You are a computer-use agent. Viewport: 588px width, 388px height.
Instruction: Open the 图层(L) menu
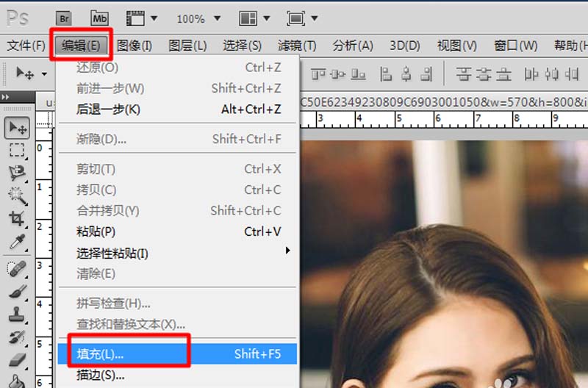pos(187,46)
